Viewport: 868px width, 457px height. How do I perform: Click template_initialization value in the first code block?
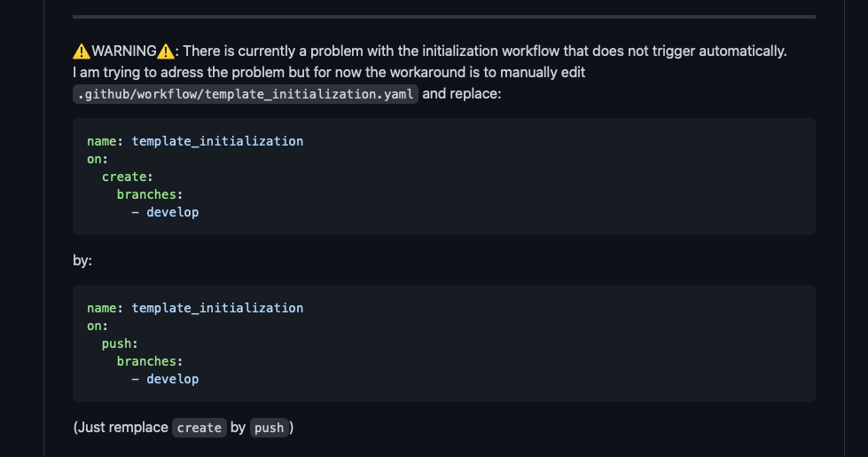point(217,141)
